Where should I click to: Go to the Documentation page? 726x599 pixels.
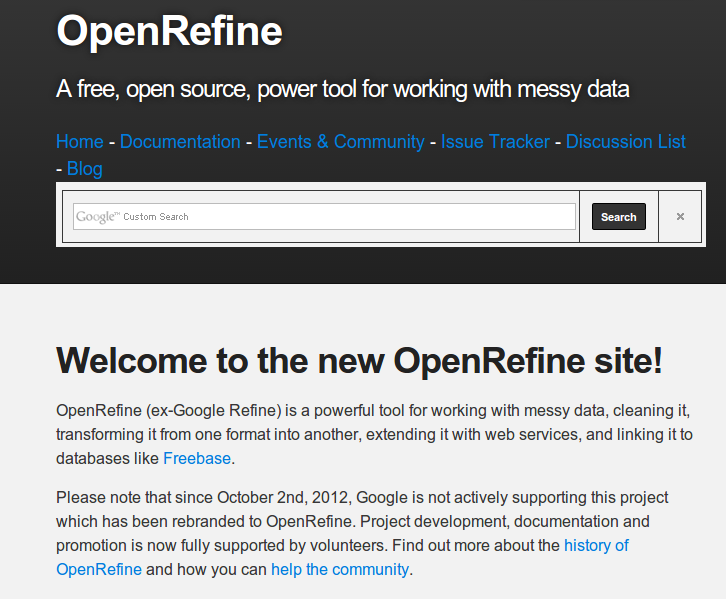click(180, 142)
